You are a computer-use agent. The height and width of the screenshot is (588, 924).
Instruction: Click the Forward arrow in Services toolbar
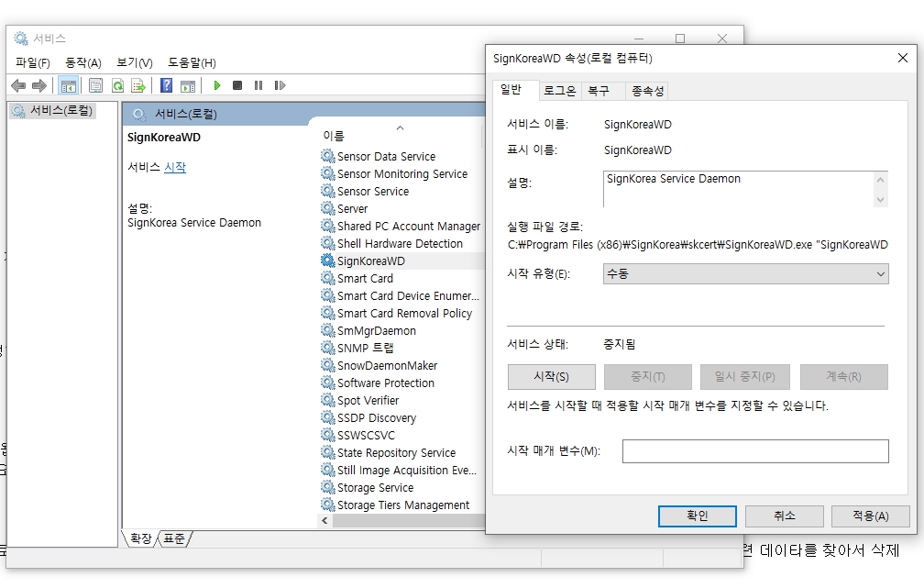pos(39,85)
